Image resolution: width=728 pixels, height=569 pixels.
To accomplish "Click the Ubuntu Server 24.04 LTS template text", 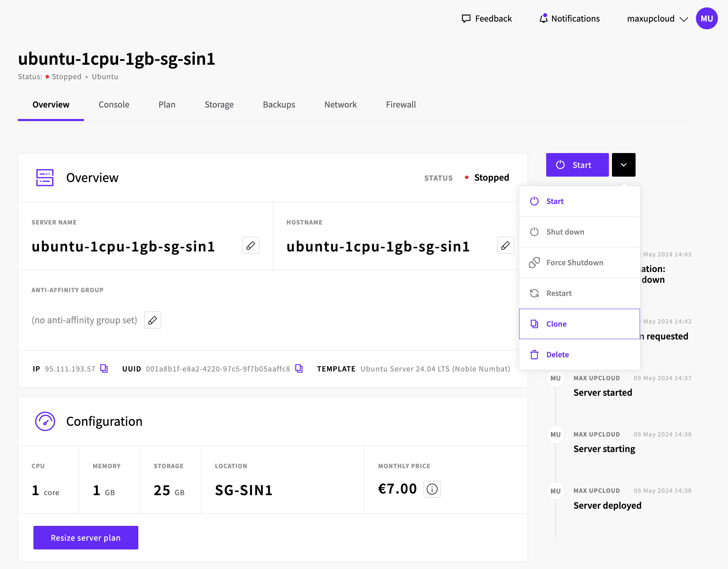I will pos(435,369).
